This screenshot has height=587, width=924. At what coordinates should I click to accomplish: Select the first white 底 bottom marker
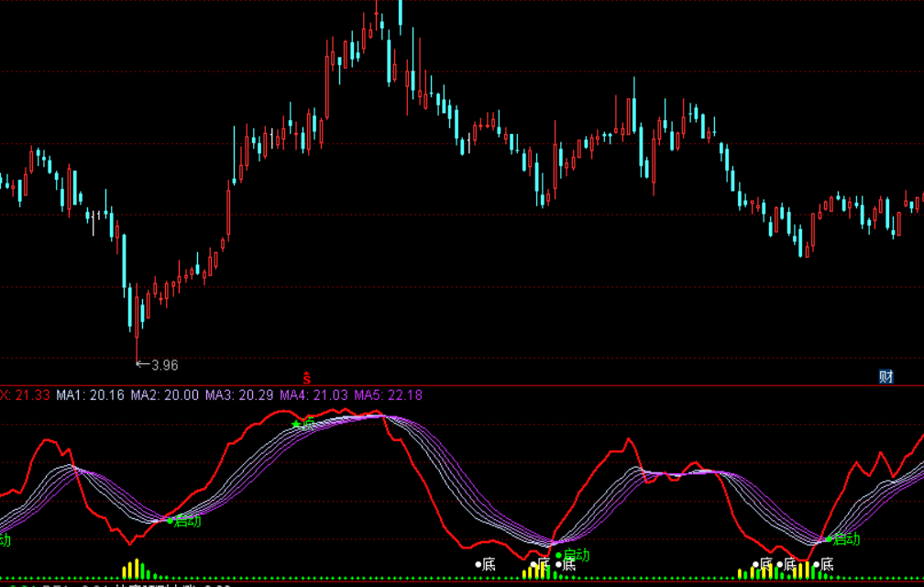pyautogui.click(x=486, y=564)
